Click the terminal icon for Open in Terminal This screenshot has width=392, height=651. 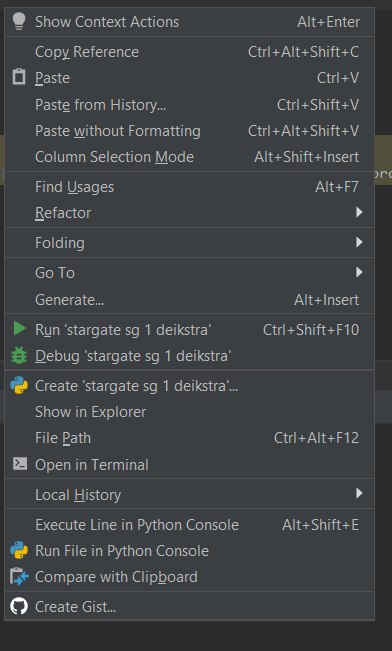pyautogui.click(x=20, y=464)
